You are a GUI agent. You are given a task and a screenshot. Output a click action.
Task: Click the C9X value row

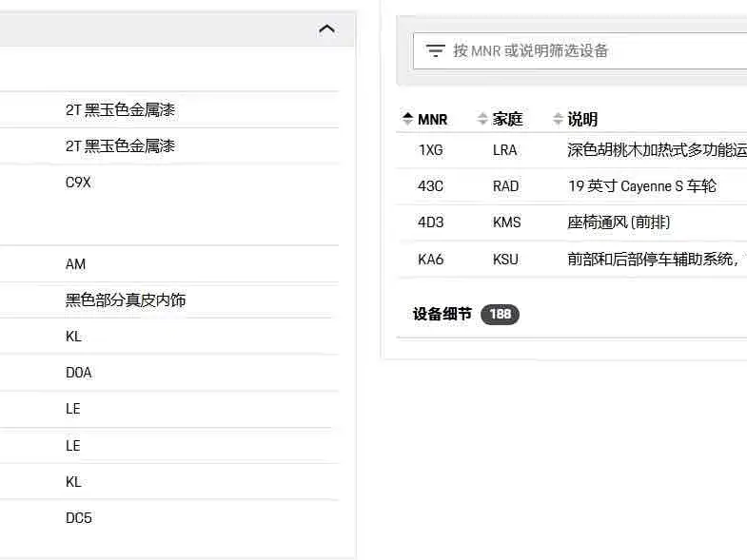[x=78, y=183]
